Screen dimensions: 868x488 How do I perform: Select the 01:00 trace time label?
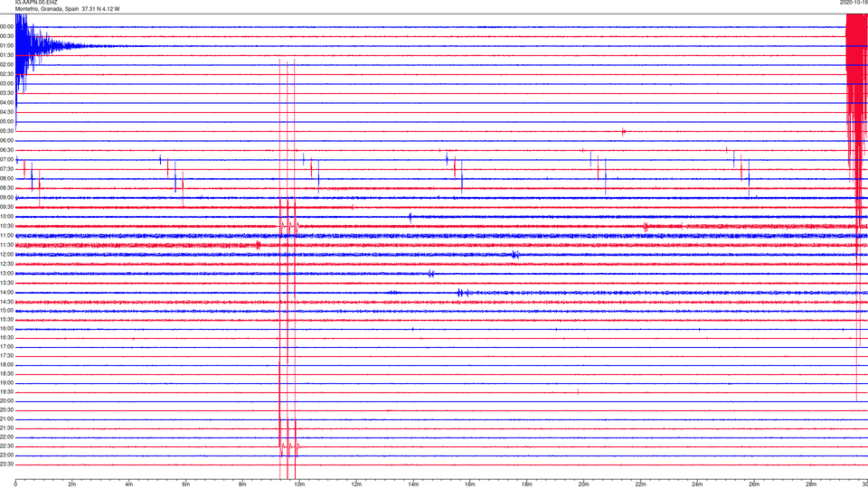pos(7,46)
